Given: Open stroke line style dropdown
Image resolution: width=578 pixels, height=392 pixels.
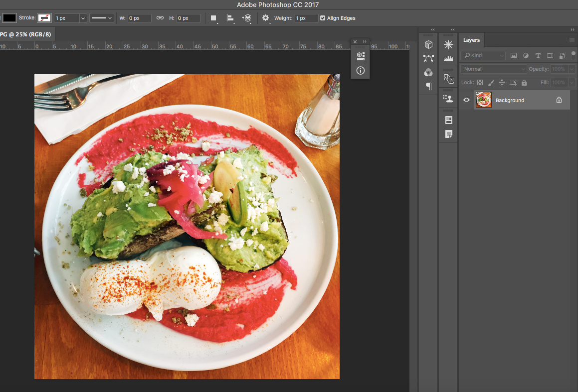Looking at the screenshot, I should point(102,18).
